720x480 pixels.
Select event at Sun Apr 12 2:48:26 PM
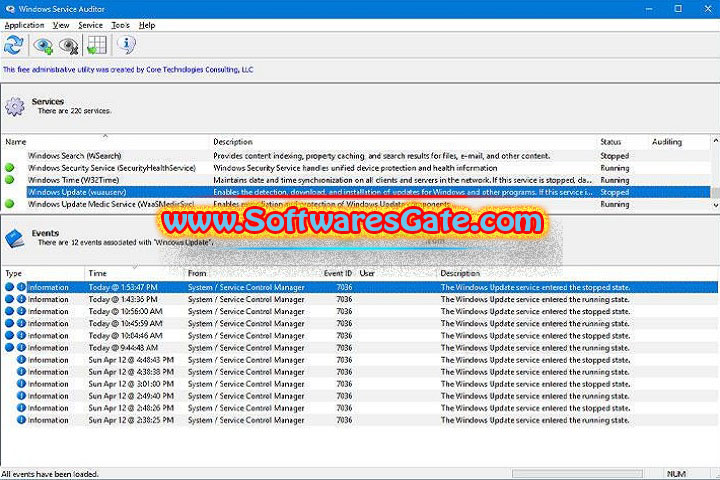(360, 408)
